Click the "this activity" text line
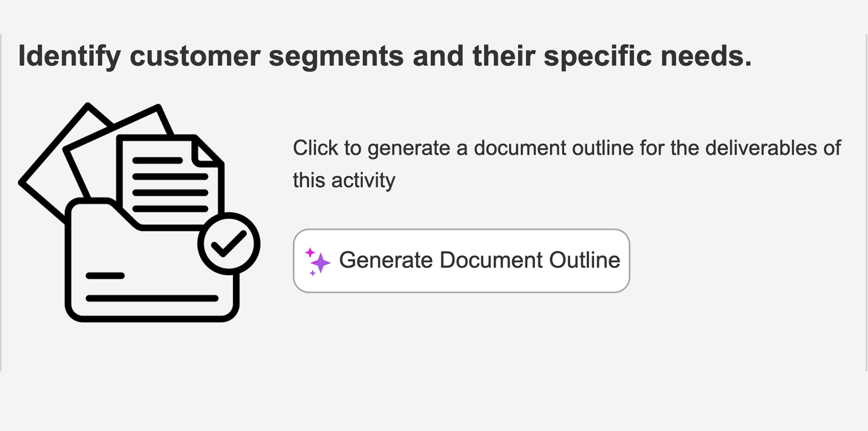Viewport: 868px width, 431px height. point(344,181)
